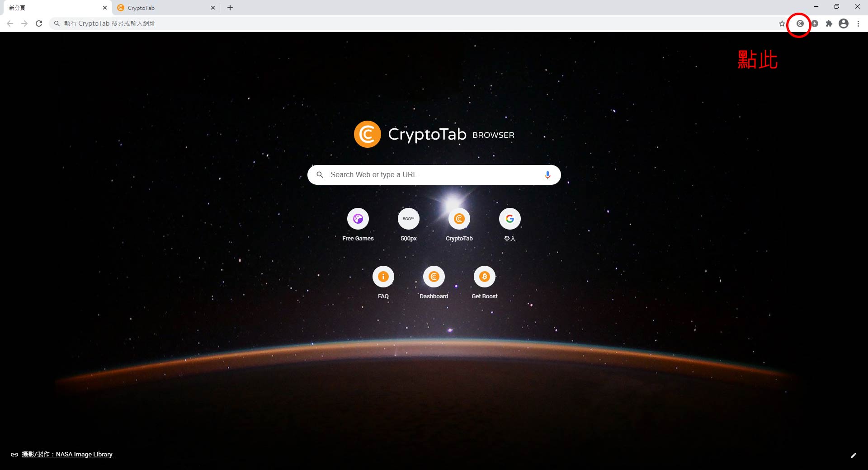Go forward to the next page
868x470 pixels.
(x=24, y=23)
